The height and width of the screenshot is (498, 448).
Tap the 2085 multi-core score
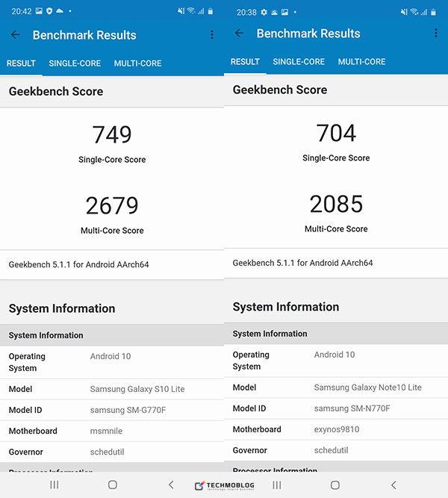click(x=336, y=204)
